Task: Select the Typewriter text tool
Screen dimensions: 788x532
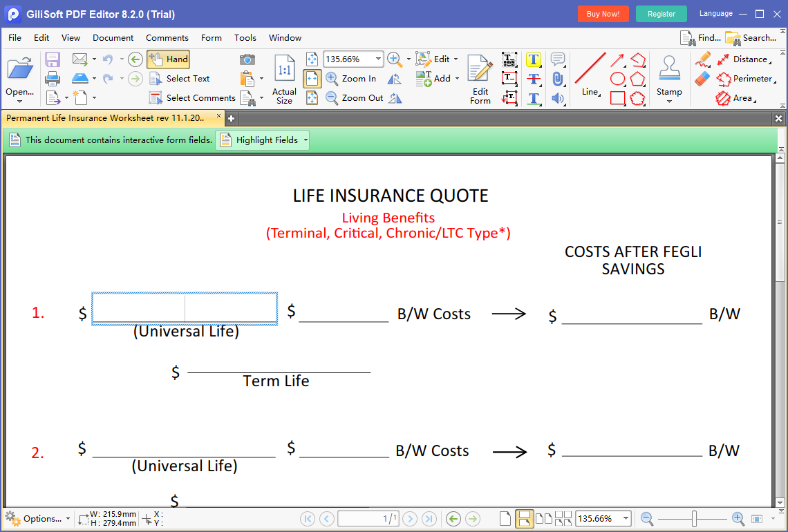Action: (509, 59)
